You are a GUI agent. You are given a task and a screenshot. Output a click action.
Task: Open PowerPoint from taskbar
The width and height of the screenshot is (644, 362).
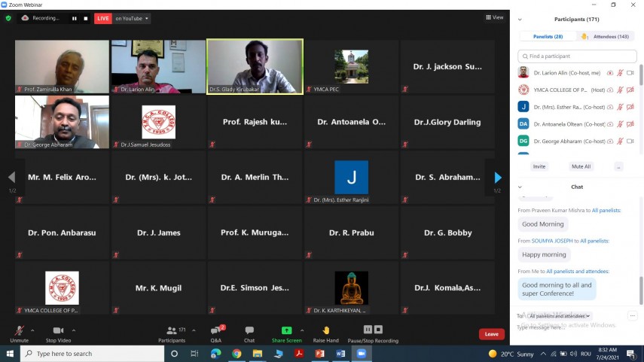coord(319,354)
